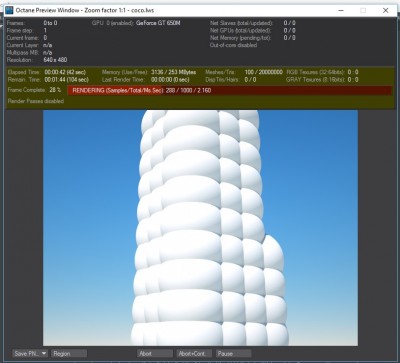Maximize the Octane Preview Window

pos(363,10)
